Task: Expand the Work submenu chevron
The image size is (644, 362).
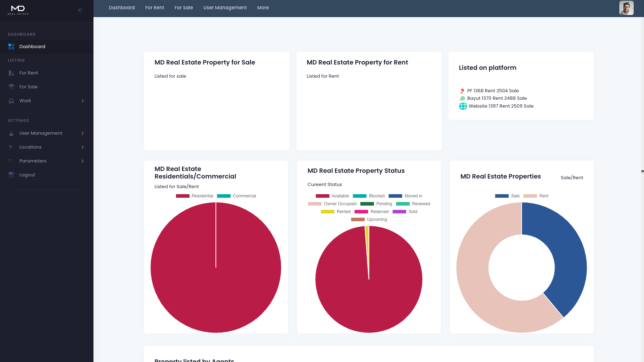Action: pos(82,101)
